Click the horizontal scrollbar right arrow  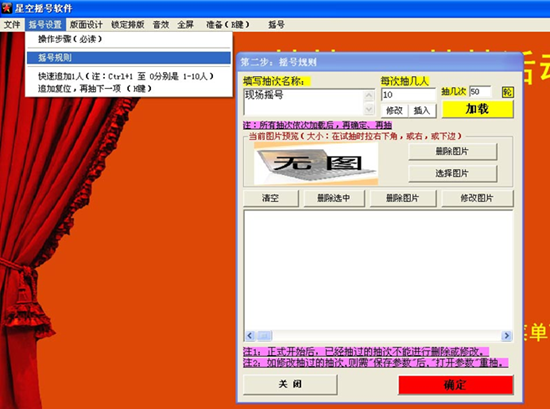[507, 336]
